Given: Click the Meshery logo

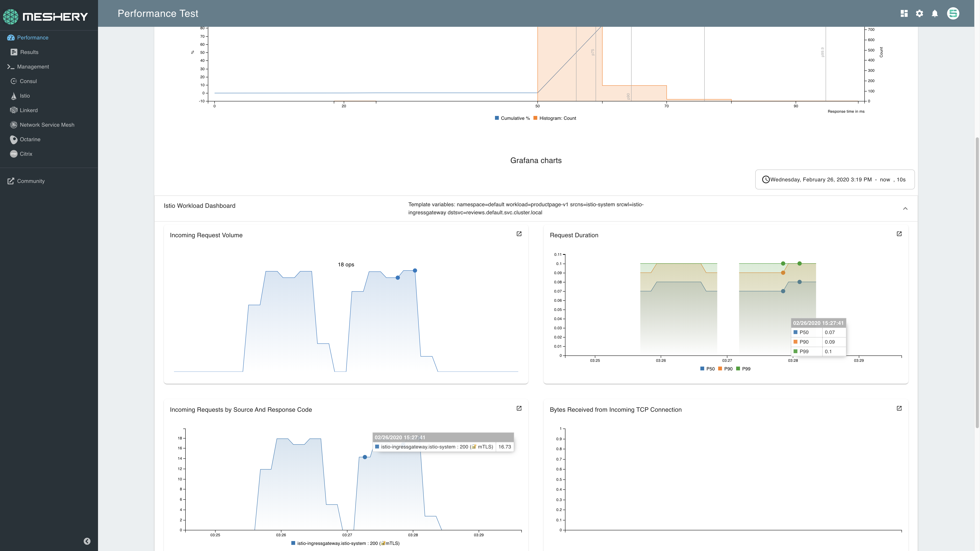Looking at the screenshot, I should pyautogui.click(x=46, y=16).
